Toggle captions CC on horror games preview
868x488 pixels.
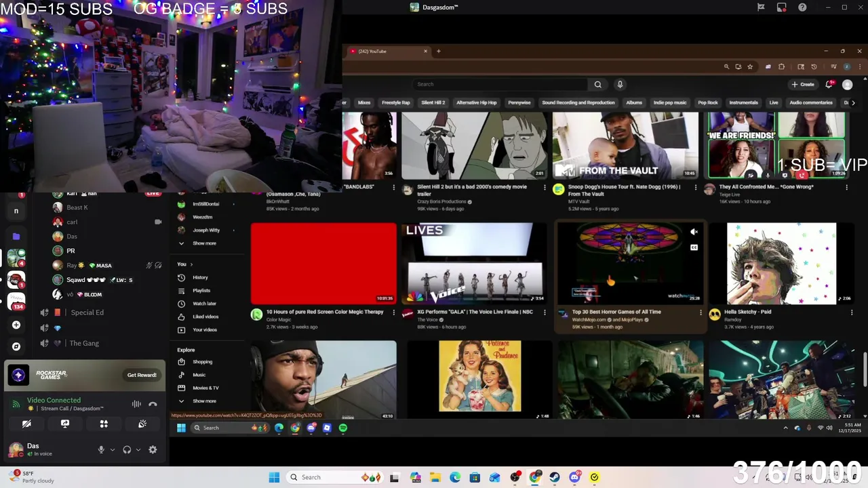click(694, 247)
